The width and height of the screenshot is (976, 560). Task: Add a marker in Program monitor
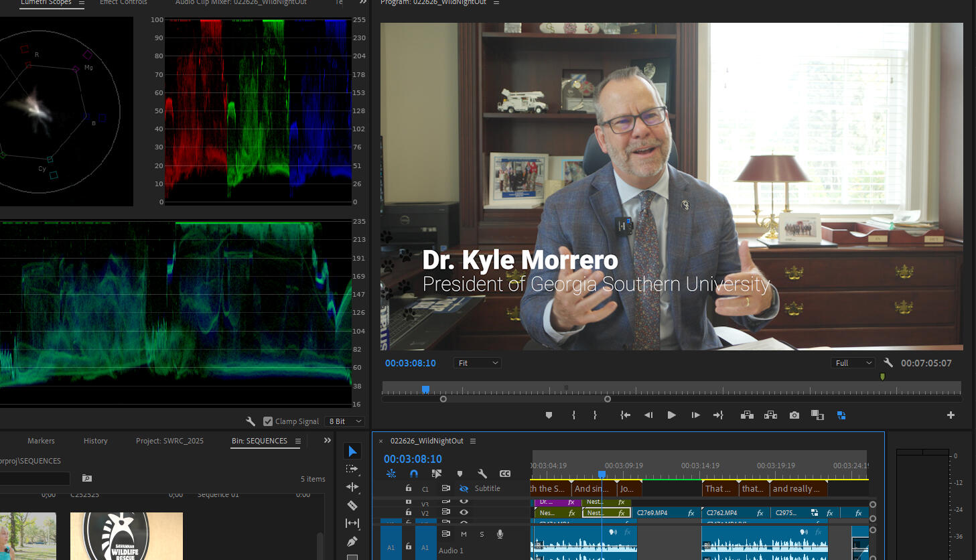549,415
